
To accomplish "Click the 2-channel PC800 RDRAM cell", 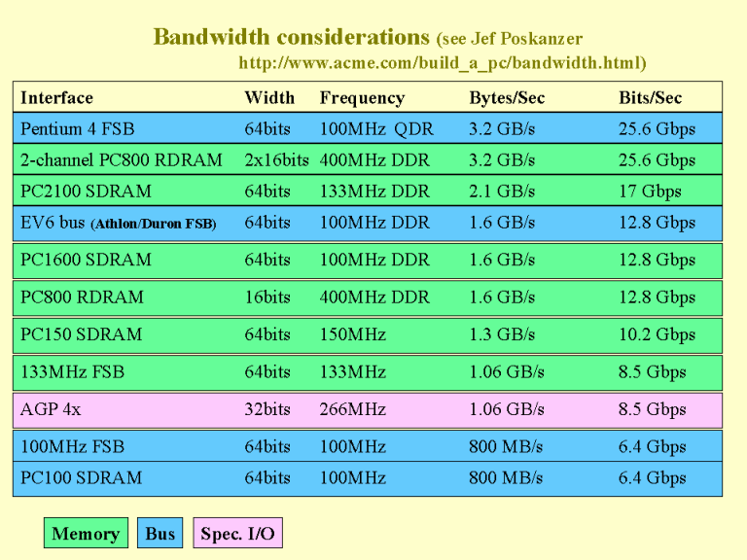I will (122, 160).
